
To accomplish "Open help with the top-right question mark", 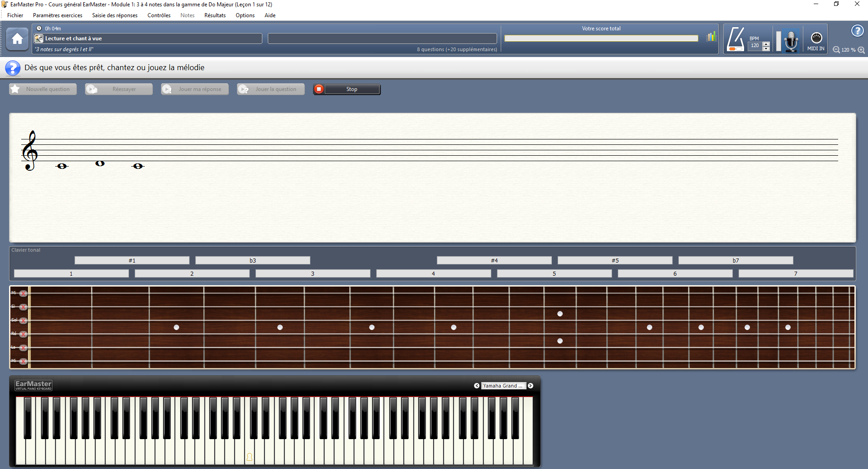I will (857, 31).
